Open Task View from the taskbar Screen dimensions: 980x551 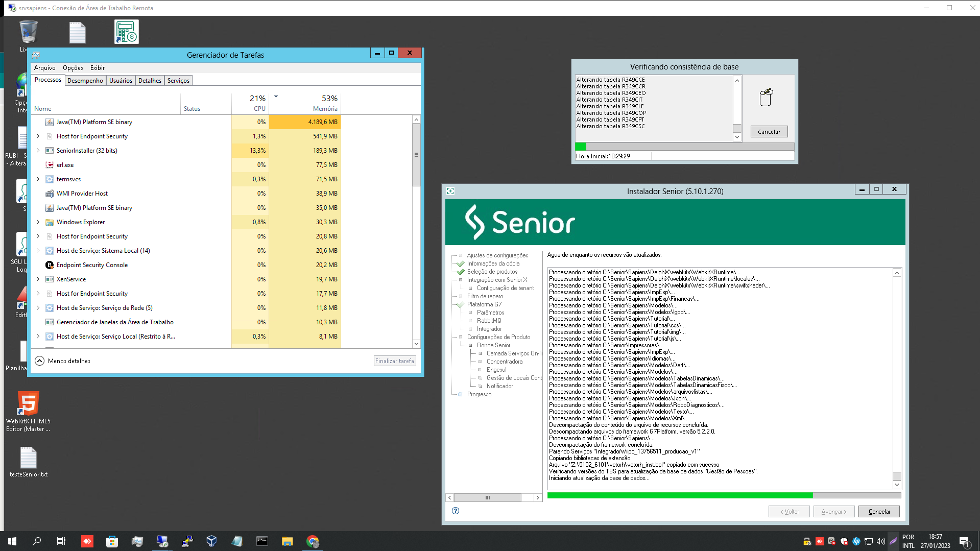61,541
